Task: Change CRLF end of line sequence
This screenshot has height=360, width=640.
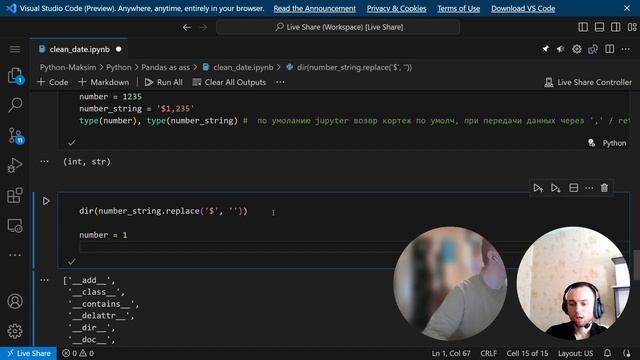Action: 488,353
